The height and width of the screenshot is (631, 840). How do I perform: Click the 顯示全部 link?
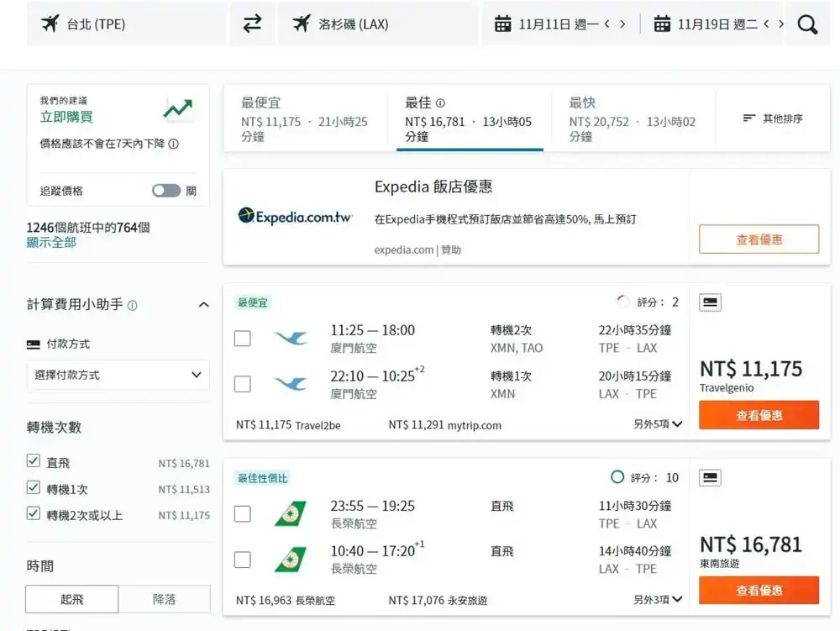51,243
